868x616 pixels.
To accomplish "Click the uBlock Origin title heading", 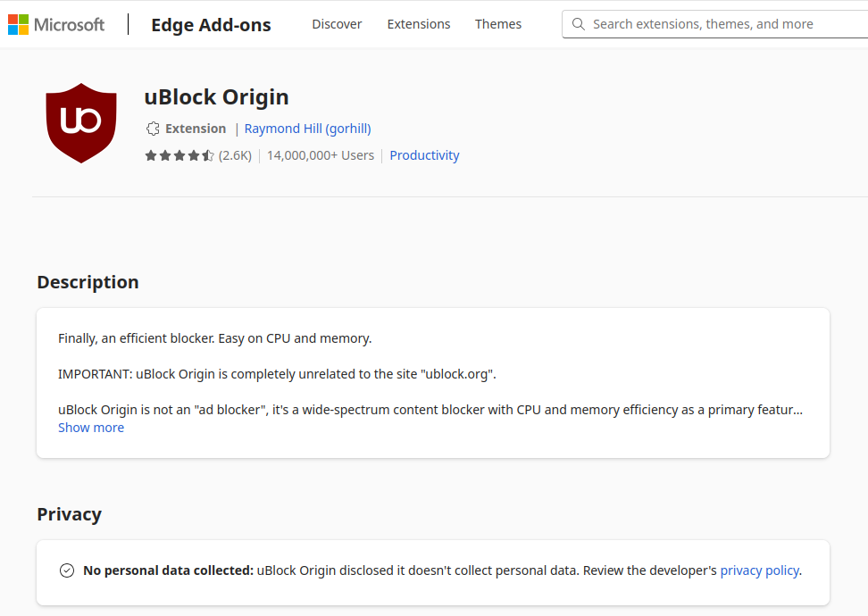I will click(x=216, y=96).
